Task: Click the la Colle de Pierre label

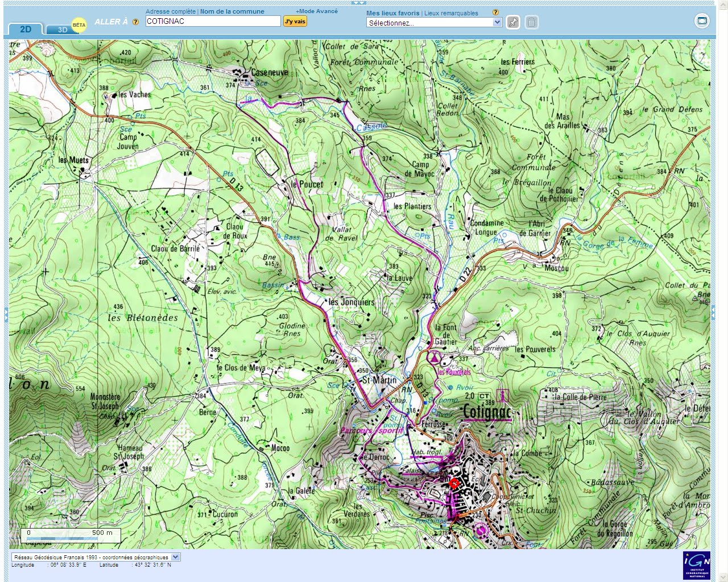Action: tap(580, 397)
